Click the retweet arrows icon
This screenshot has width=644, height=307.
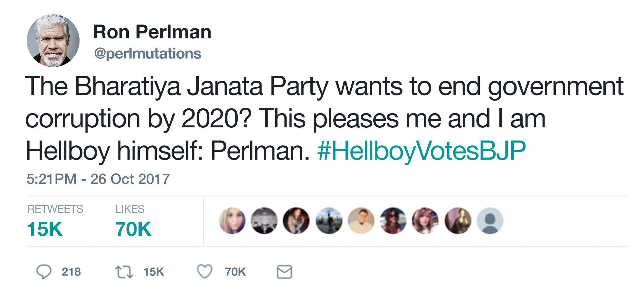coord(124,272)
